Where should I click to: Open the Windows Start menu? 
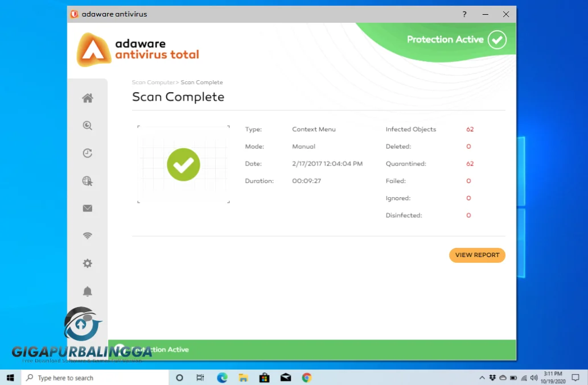pyautogui.click(x=10, y=378)
